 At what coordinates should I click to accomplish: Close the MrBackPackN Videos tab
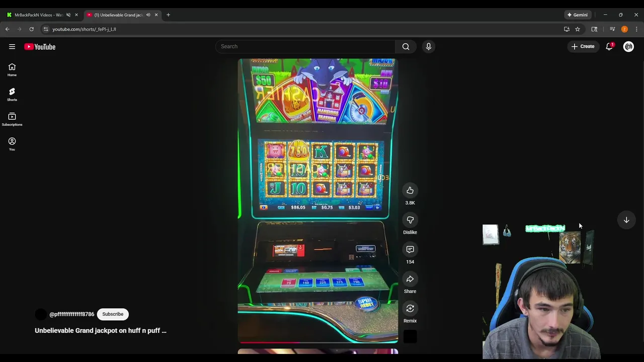(x=76, y=15)
